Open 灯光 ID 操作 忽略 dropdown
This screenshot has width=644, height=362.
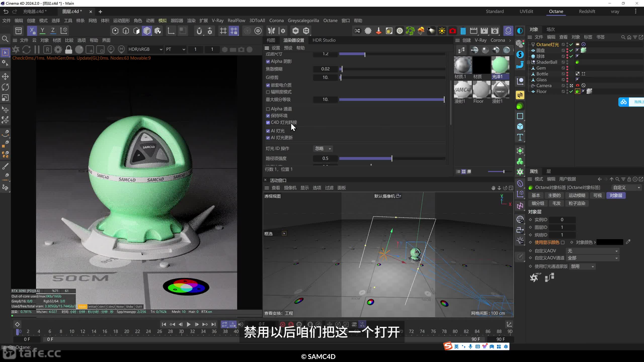323,149
